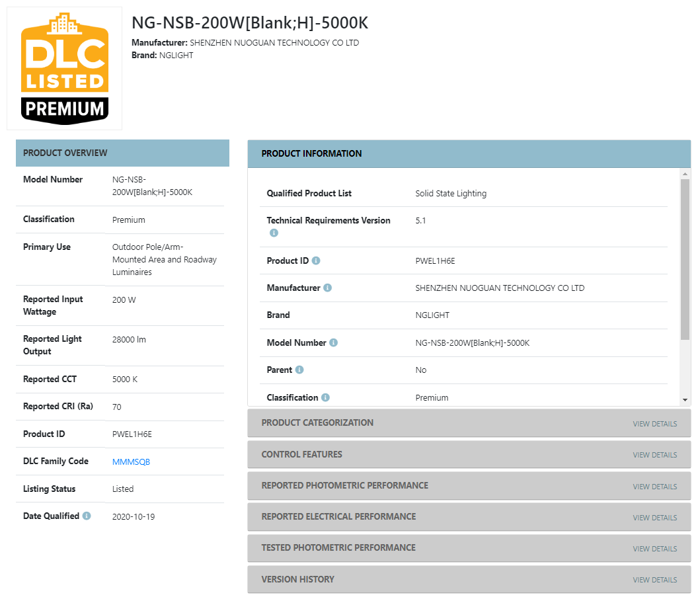Image resolution: width=700 pixels, height=601 pixels.
Task: Click the 'Solid State Lighting' value
Action: (x=451, y=194)
